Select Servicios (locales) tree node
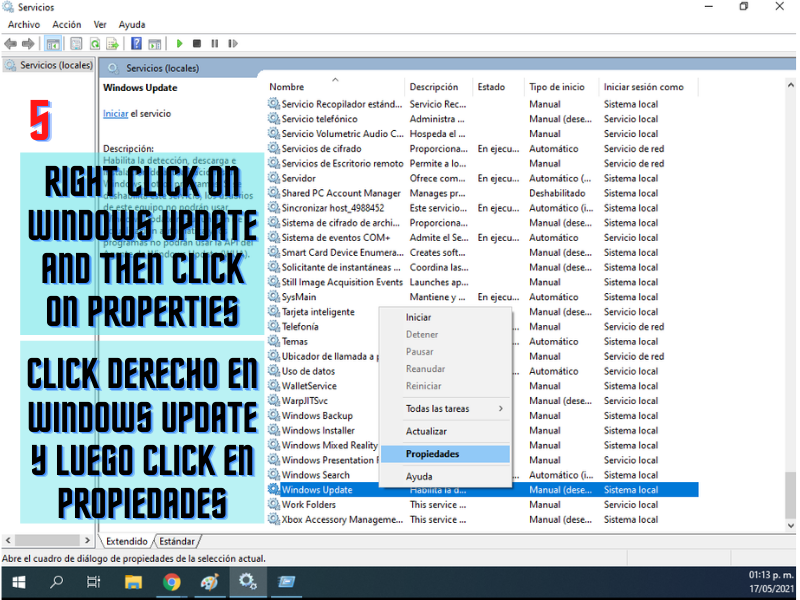Screen dimensions: 800x600 click(x=49, y=65)
